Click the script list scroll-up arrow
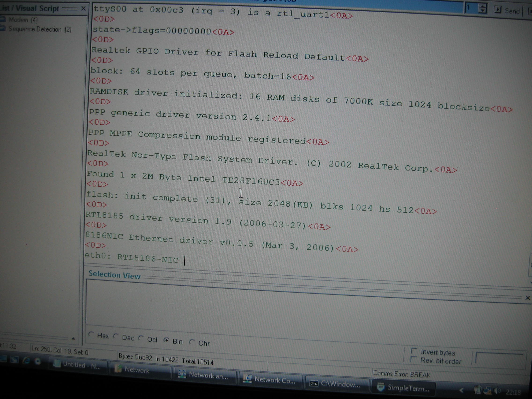The height and width of the screenshot is (399, 532). pos(74,339)
